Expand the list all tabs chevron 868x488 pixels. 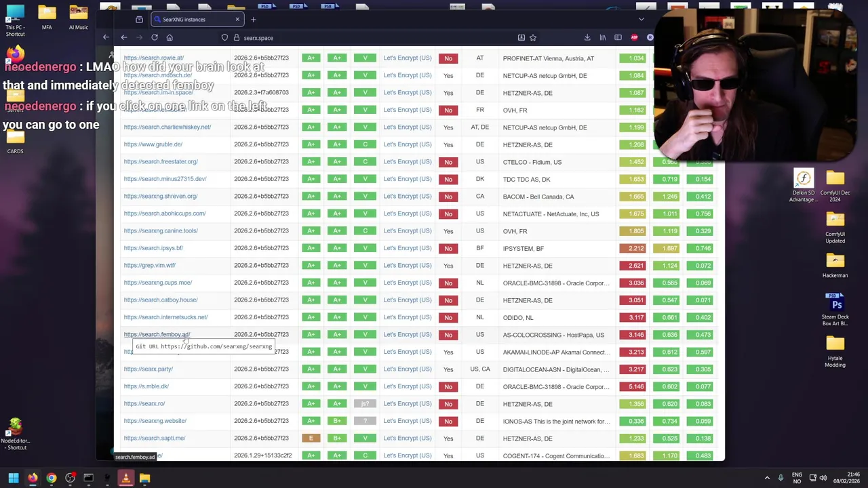tap(641, 20)
